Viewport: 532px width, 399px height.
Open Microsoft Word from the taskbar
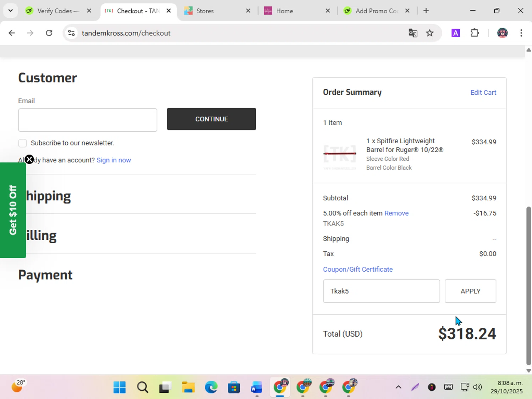[x=256, y=387]
